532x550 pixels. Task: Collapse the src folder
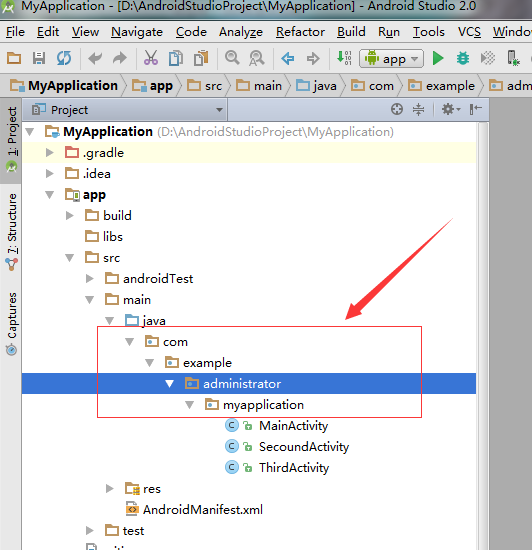(70, 258)
